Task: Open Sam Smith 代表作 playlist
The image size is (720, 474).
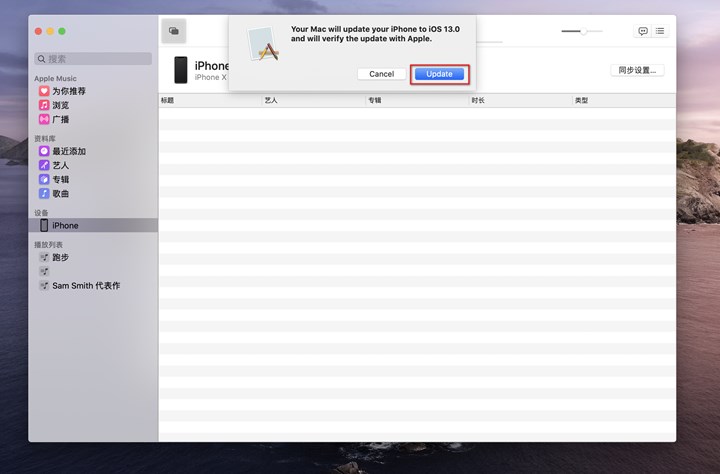Action: [86, 286]
